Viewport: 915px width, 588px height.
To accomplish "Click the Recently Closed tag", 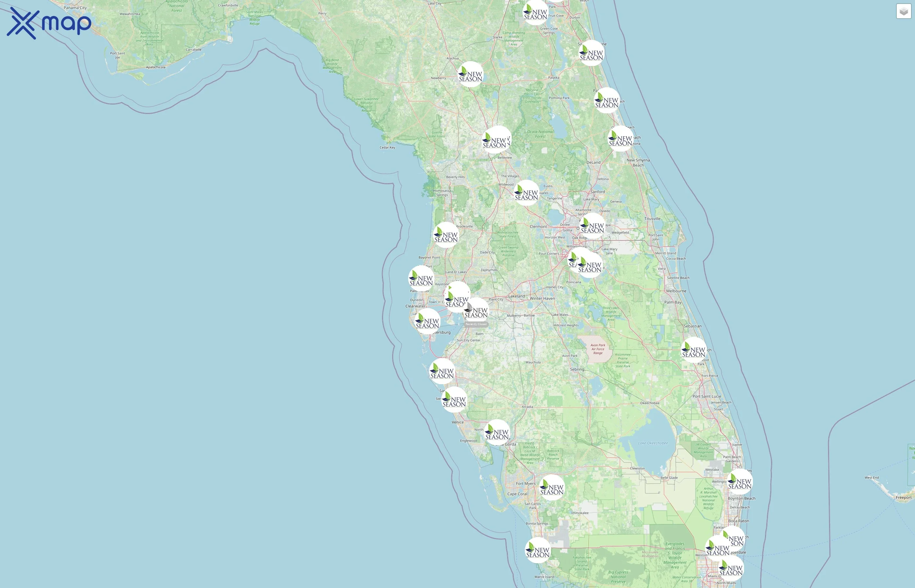I will 476,324.
